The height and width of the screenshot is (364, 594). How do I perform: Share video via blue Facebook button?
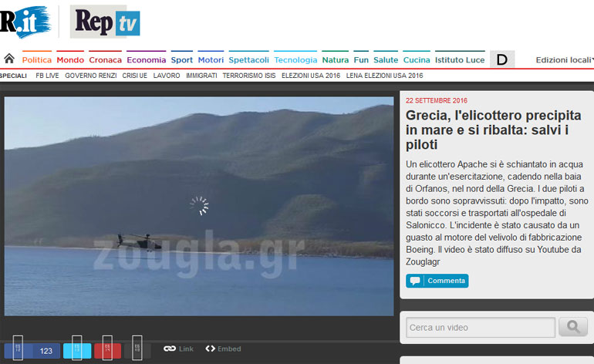pos(32,351)
